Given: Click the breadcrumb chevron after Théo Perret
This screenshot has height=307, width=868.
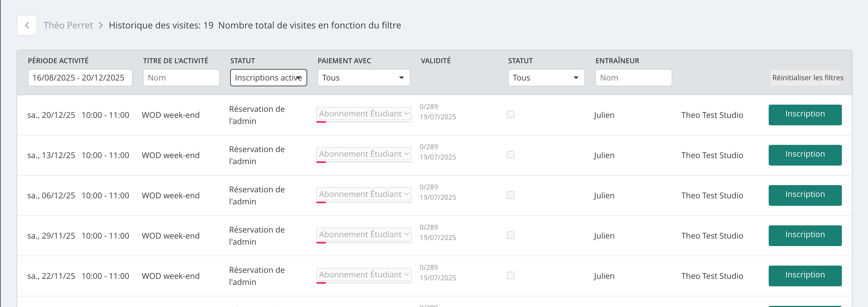Looking at the screenshot, I should point(100,25).
